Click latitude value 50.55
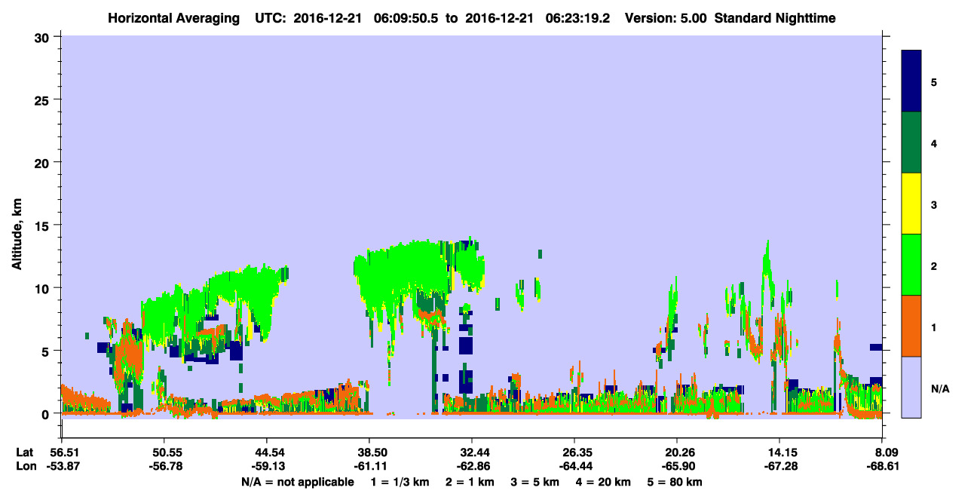The width and height of the screenshot is (980, 503). pos(164,452)
